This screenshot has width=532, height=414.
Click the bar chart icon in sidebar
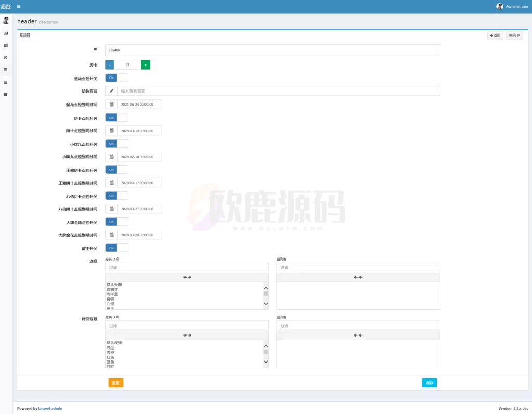tap(6, 33)
